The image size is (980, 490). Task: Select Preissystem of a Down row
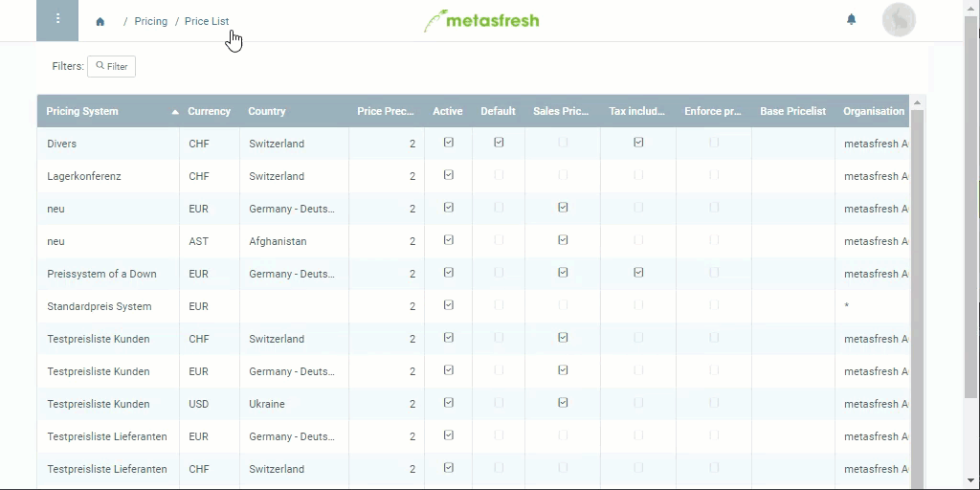point(473,274)
